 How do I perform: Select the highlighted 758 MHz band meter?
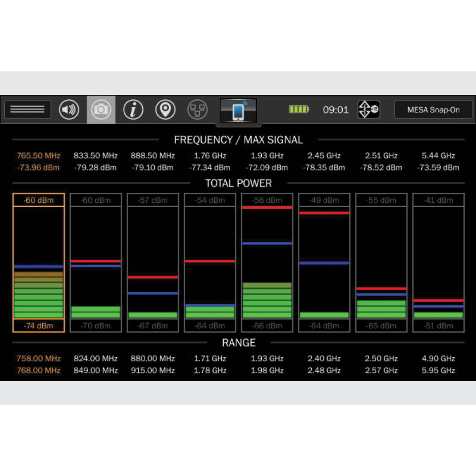pyautogui.click(x=39, y=262)
